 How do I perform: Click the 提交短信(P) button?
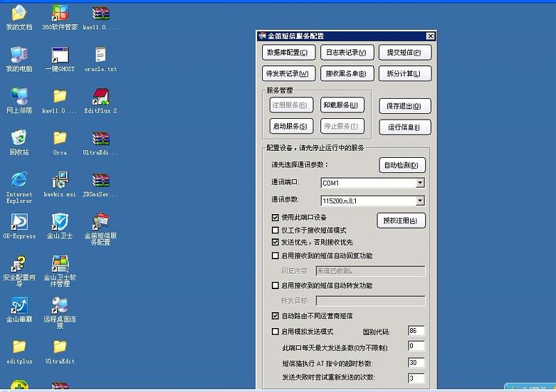point(404,53)
